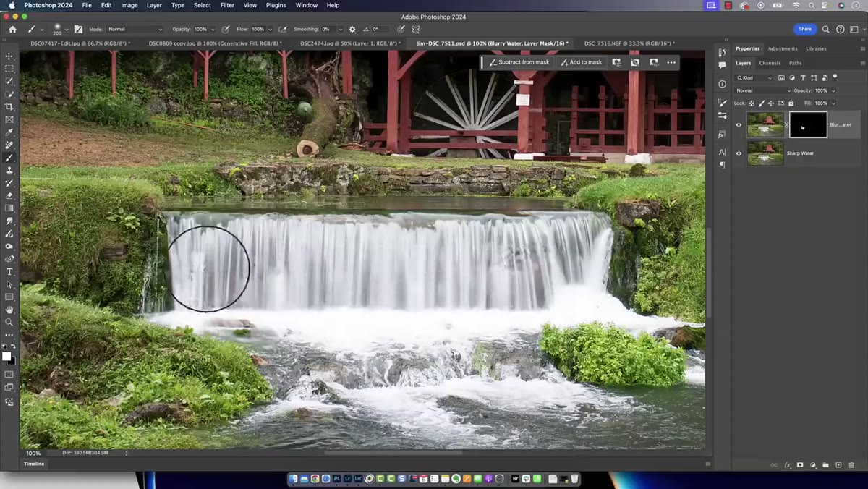Switch to DSC07417-Edit.jpg document tab
Screen dimensions: 868x489
(x=80, y=43)
